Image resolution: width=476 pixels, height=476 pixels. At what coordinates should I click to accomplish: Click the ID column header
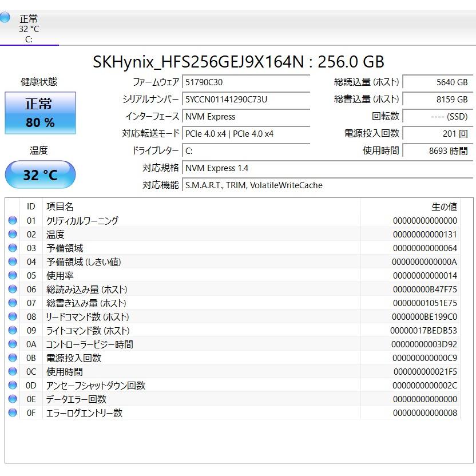(31, 207)
